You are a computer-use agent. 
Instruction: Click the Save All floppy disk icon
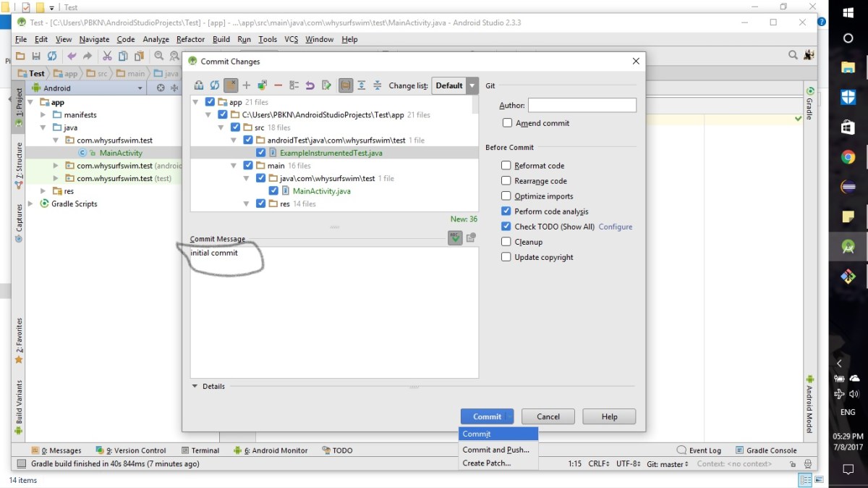pos(36,56)
